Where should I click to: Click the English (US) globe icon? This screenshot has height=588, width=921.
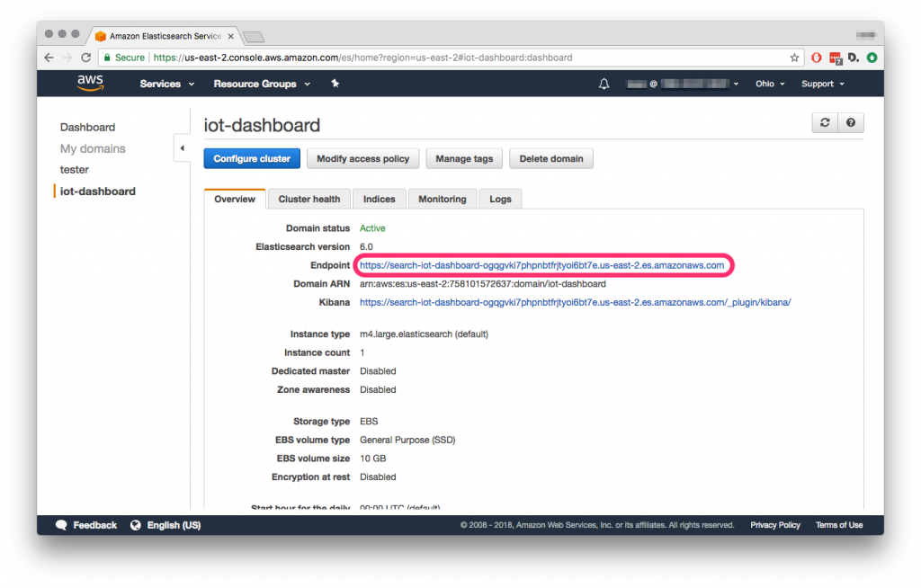tap(135, 525)
